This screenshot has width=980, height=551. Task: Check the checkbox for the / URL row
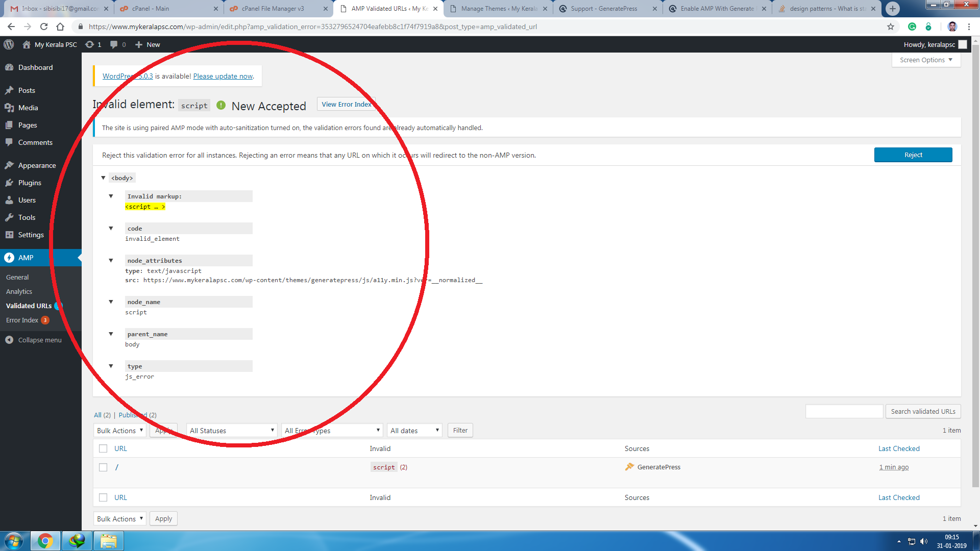click(103, 467)
